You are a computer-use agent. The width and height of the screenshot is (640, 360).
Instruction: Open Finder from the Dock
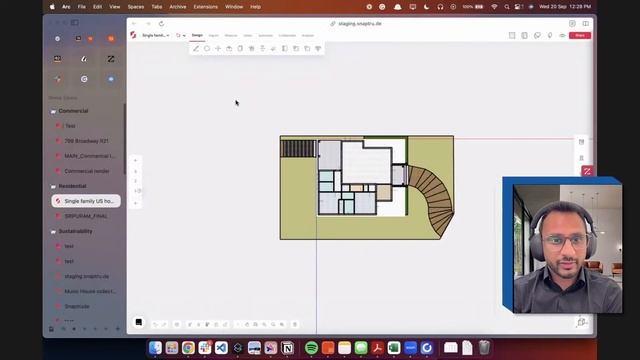(x=155, y=348)
